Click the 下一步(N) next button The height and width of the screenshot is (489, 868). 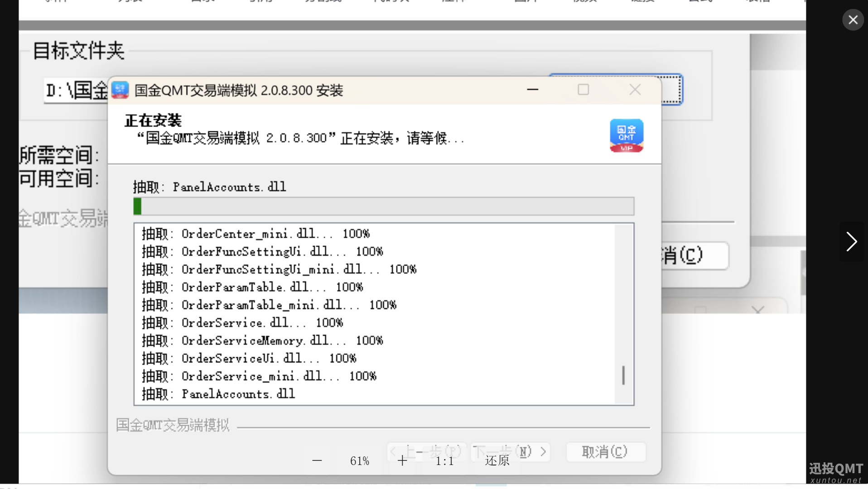(x=511, y=451)
